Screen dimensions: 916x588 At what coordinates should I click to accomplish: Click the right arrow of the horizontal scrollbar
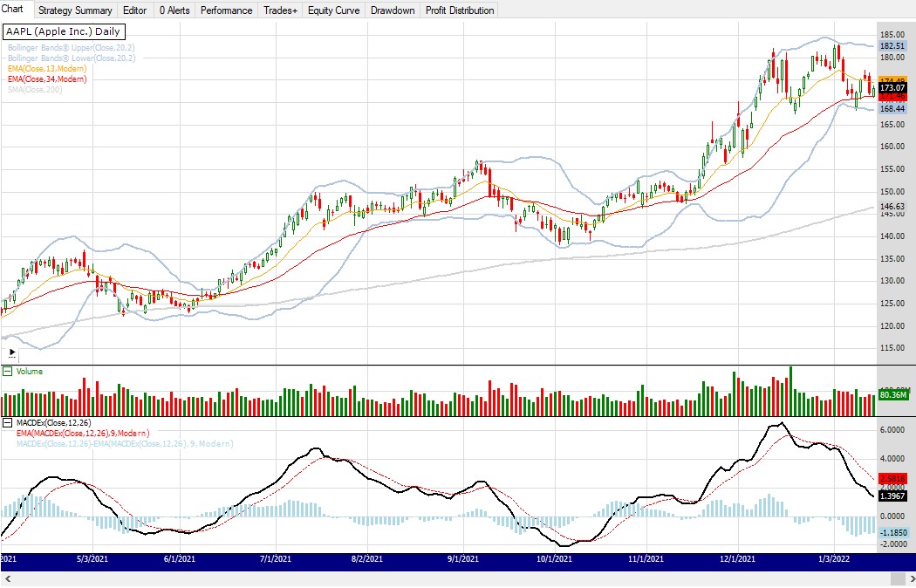tap(908, 579)
